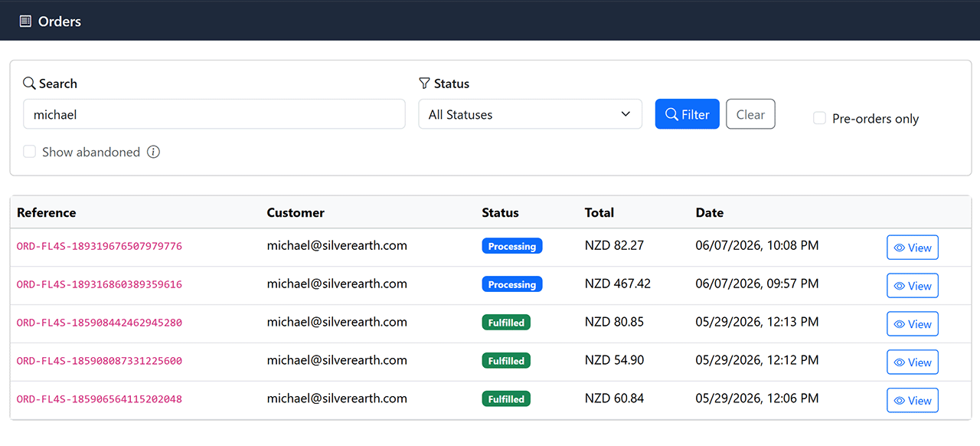Screen dimensions: 980x446
Task: Enable the Show abandoned checkbox
Action: 30,152
